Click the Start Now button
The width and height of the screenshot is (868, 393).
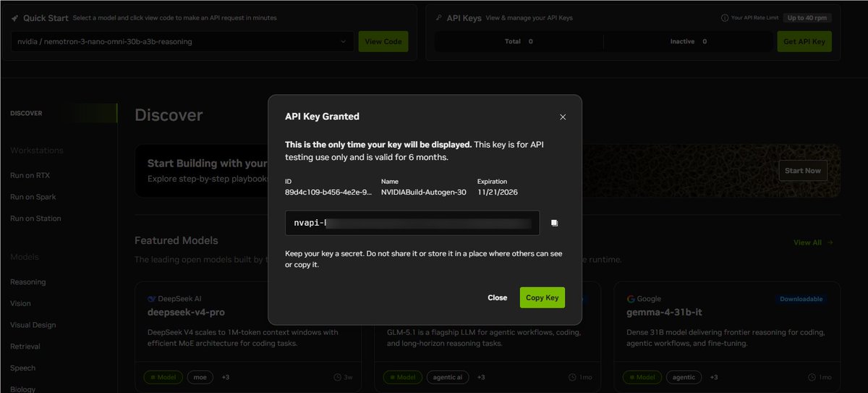coord(803,171)
